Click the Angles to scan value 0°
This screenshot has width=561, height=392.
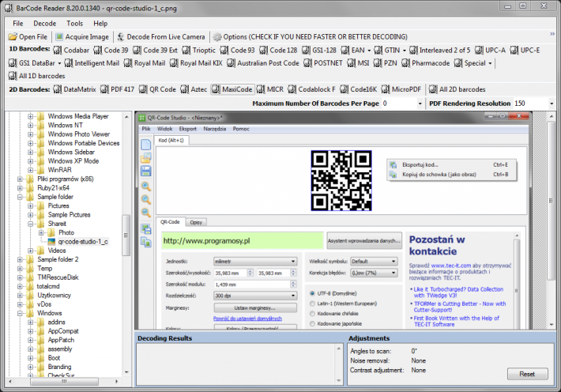[x=414, y=351]
